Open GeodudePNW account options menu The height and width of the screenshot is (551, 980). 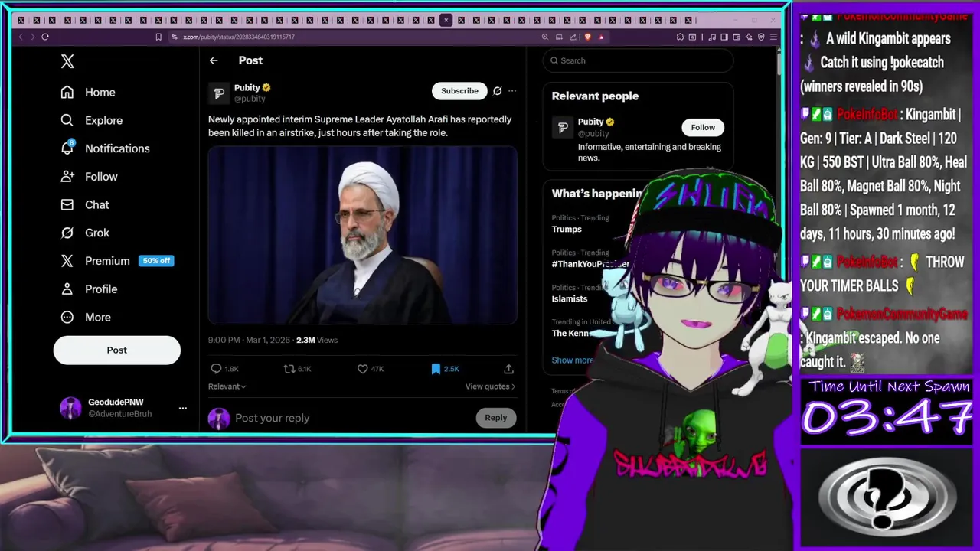point(182,408)
